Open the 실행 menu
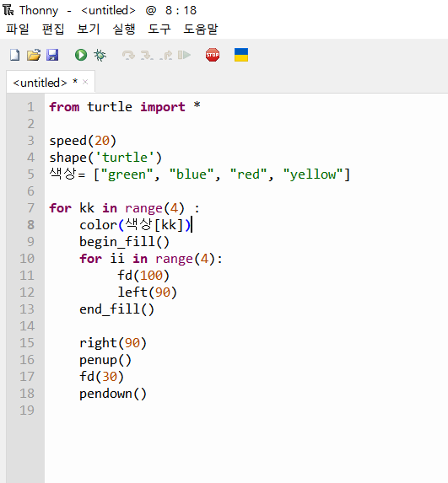The height and width of the screenshot is (483, 448). tap(124, 30)
